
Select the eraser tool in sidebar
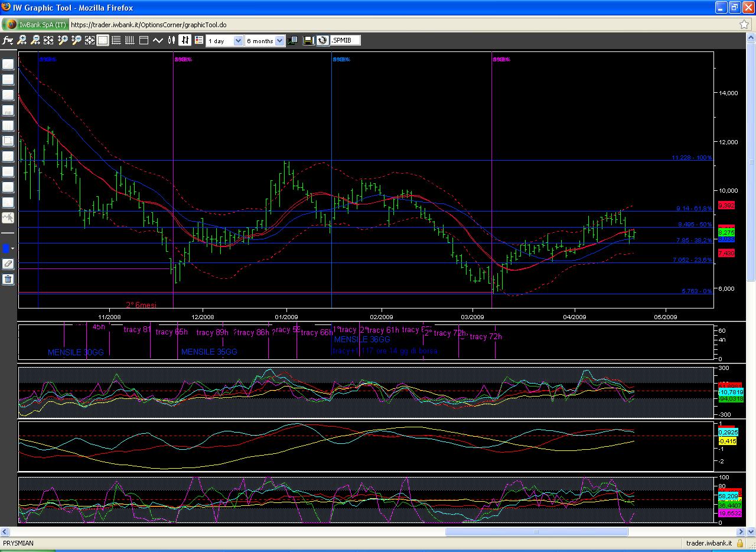[8, 264]
